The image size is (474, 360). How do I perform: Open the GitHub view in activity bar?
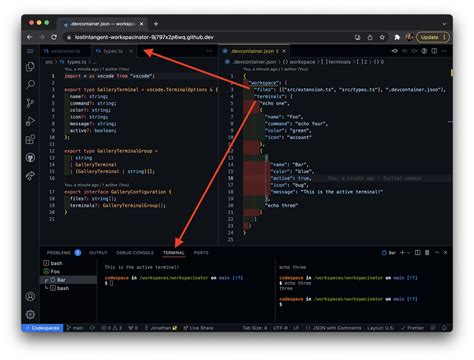(x=30, y=157)
